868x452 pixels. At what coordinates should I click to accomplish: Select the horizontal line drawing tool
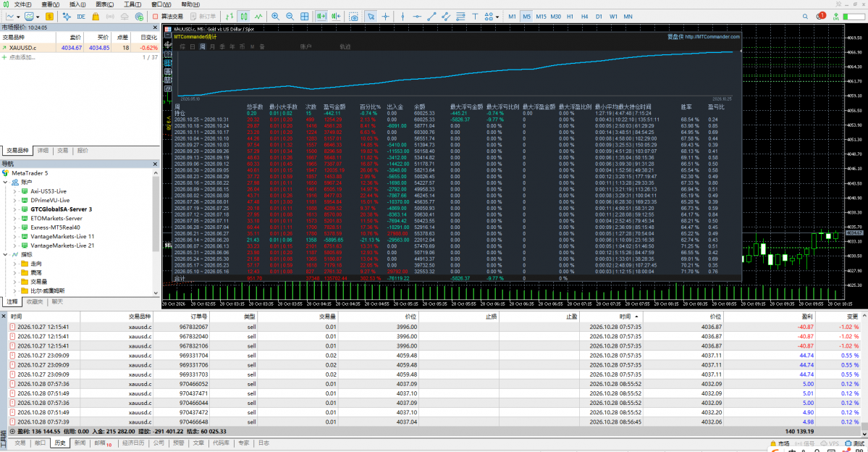pos(417,17)
